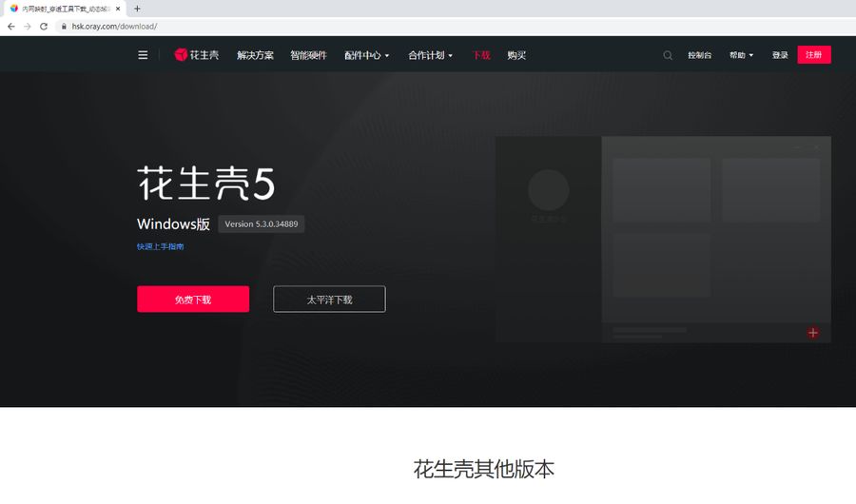Image resolution: width=856 pixels, height=504 pixels.
Task: Open a new browser tab with plus
Action: coord(137,9)
